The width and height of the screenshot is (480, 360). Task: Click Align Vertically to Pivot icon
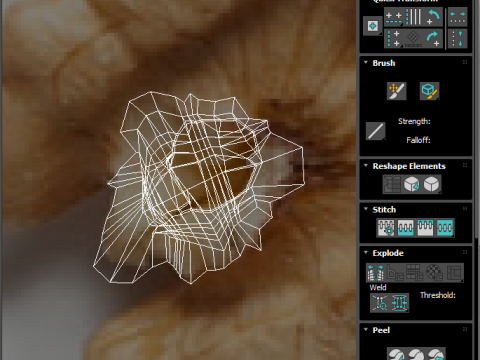(x=394, y=38)
